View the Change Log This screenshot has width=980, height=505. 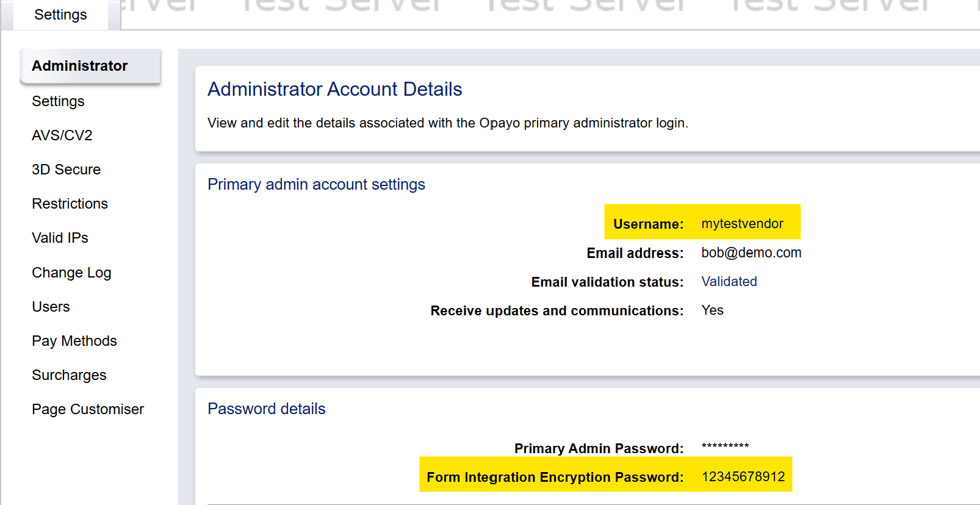pos(71,273)
